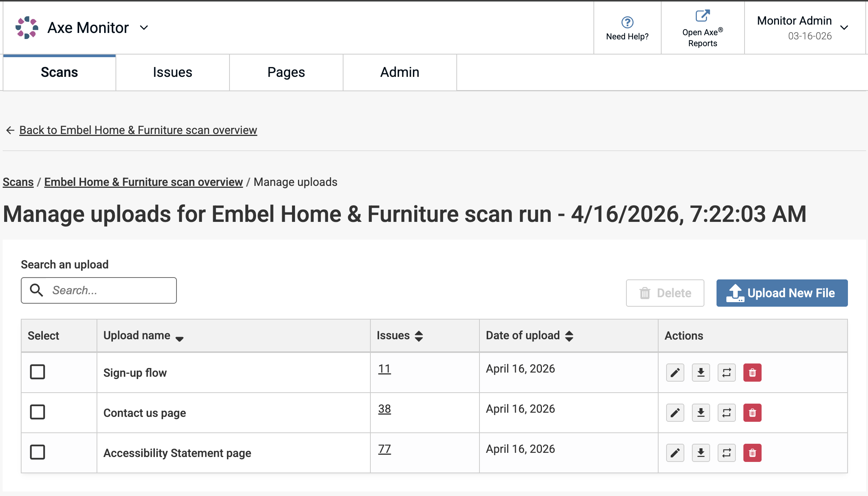
Task: Sort the table by Issues column
Action: pos(418,336)
